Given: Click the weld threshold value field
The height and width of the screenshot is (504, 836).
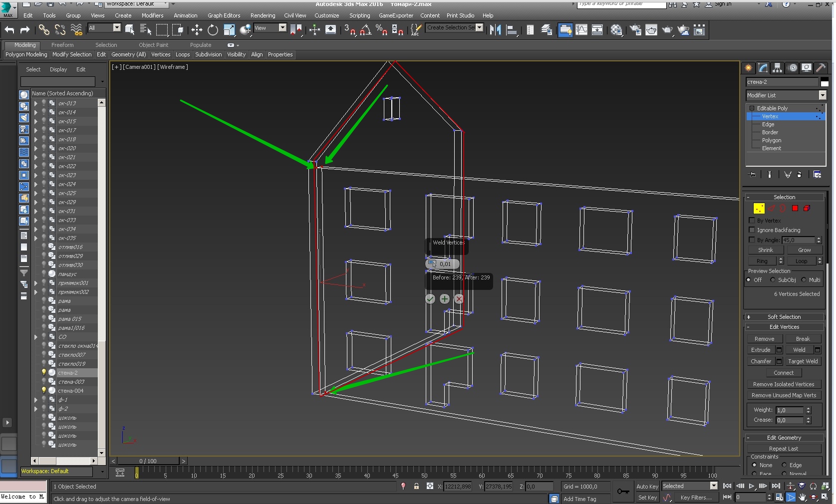Looking at the screenshot, I should pyautogui.click(x=445, y=264).
